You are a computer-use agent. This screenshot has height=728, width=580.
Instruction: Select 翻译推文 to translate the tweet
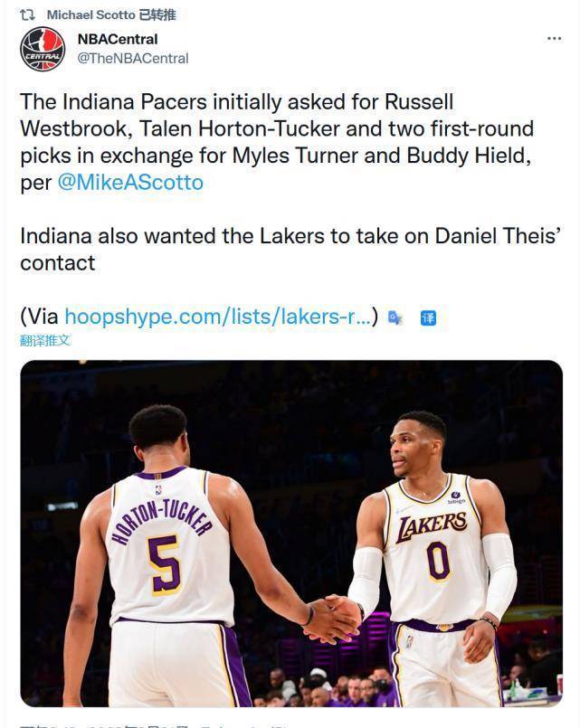45,340
